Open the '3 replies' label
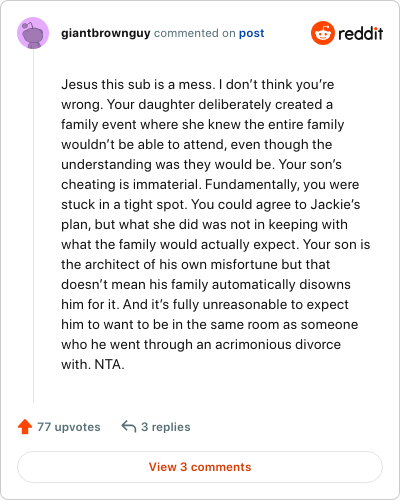This screenshot has height=500, width=400. click(166, 427)
